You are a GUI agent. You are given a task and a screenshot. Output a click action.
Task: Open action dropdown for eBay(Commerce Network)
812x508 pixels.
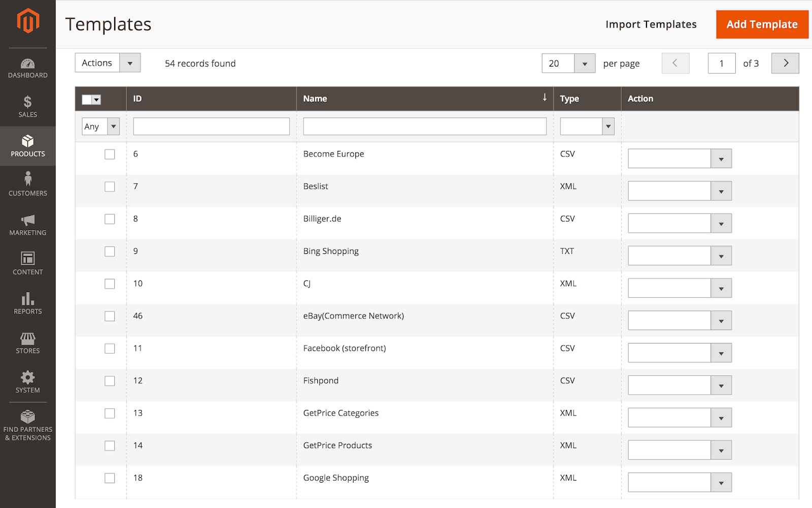click(680, 321)
